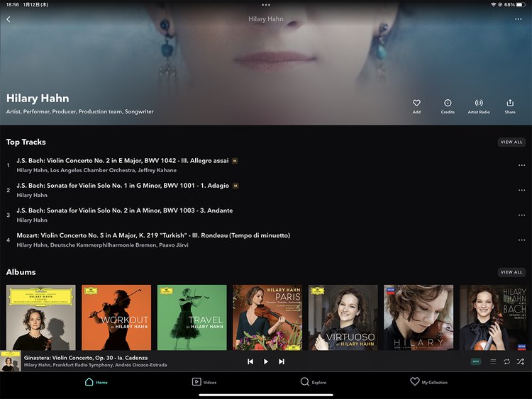Open options for the Mozart Turkish concerto track
532x399 pixels.
(521, 240)
